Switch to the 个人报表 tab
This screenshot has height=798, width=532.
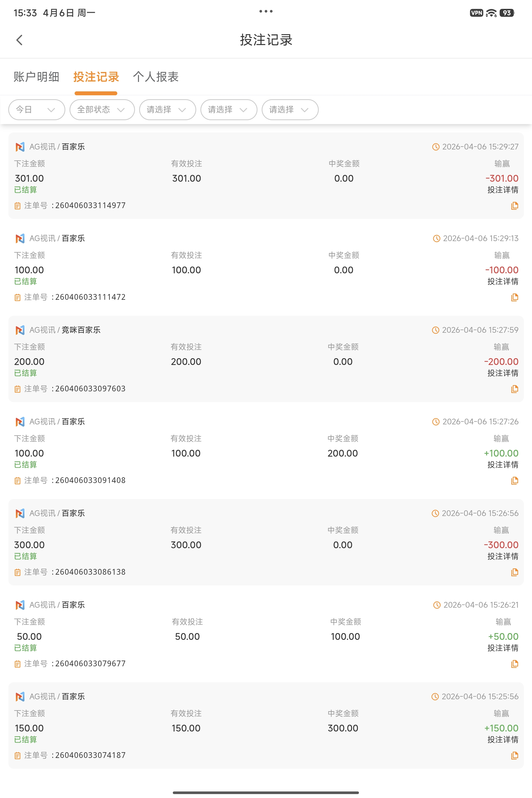(156, 77)
